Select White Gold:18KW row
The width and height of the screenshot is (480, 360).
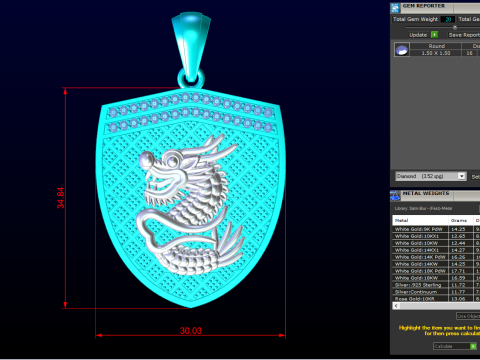[x=436, y=278]
